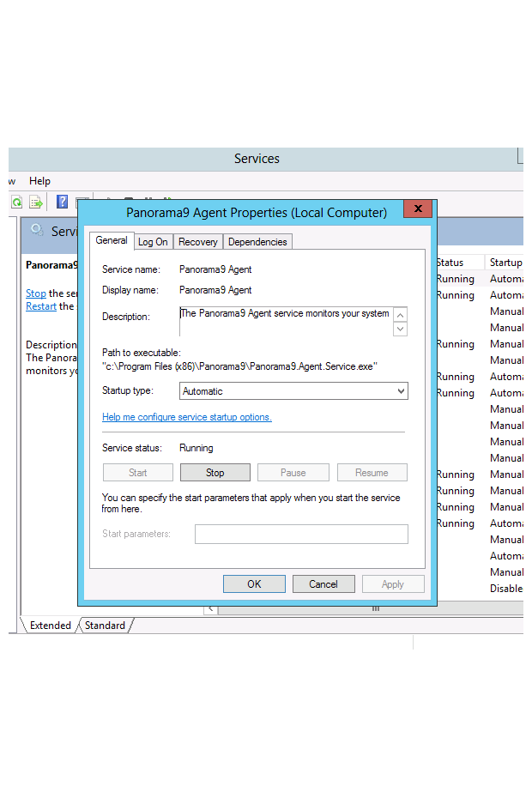Click inside the Description text box
Image resolution: width=532 pixels, height=798 pixels.
point(286,322)
